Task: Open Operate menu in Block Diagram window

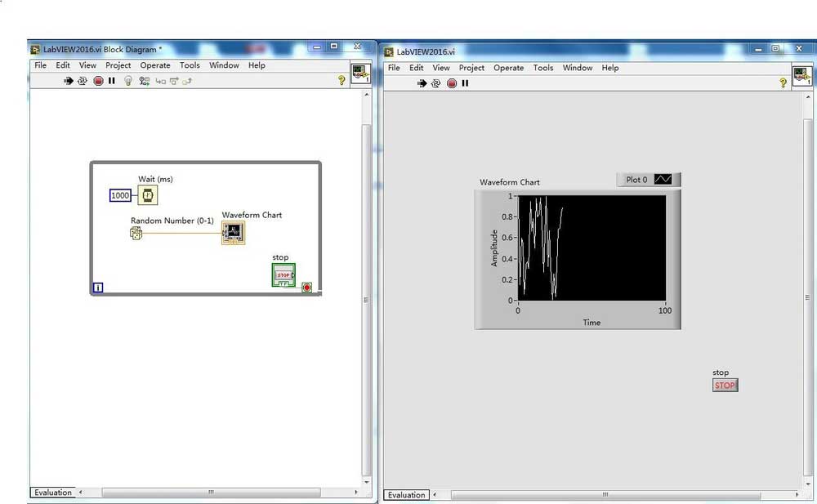Action: pyautogui.click(x=155, y=65)
